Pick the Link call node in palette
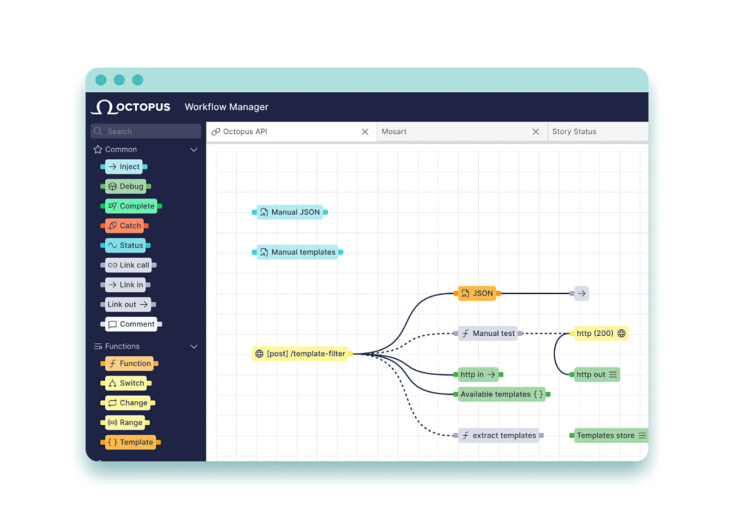The height and width of the screenshot is (529, 734). coord(128,265)
